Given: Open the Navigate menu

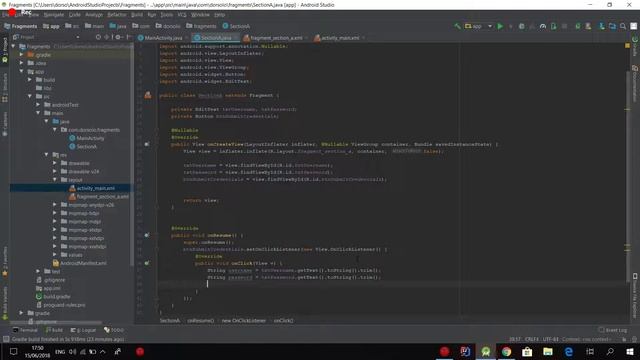Looking at the screenshot, I should point(54,15).
